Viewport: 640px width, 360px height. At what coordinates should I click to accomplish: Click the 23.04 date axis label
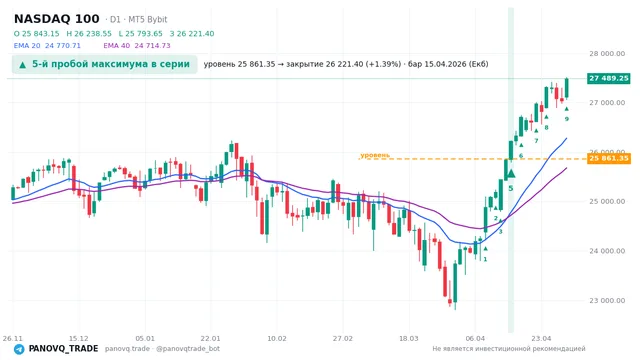coord(541,338)
